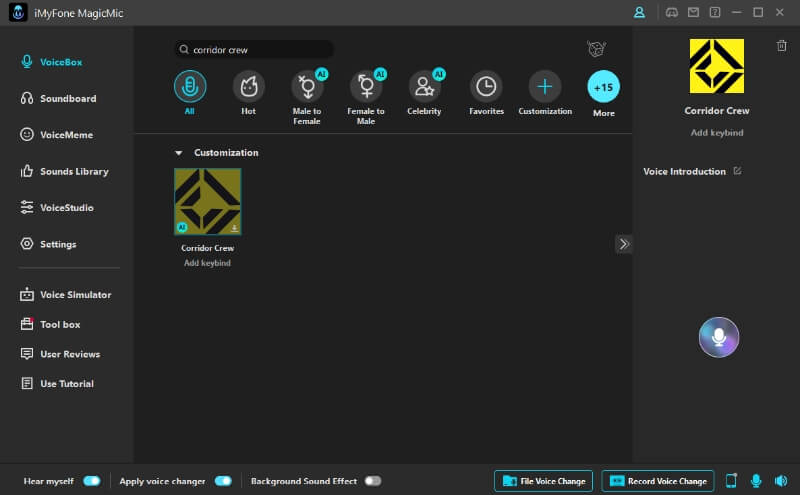The image size is (800, 495).
Task: Edit the Voice Introduction text
Action: [x=737, y=171]
